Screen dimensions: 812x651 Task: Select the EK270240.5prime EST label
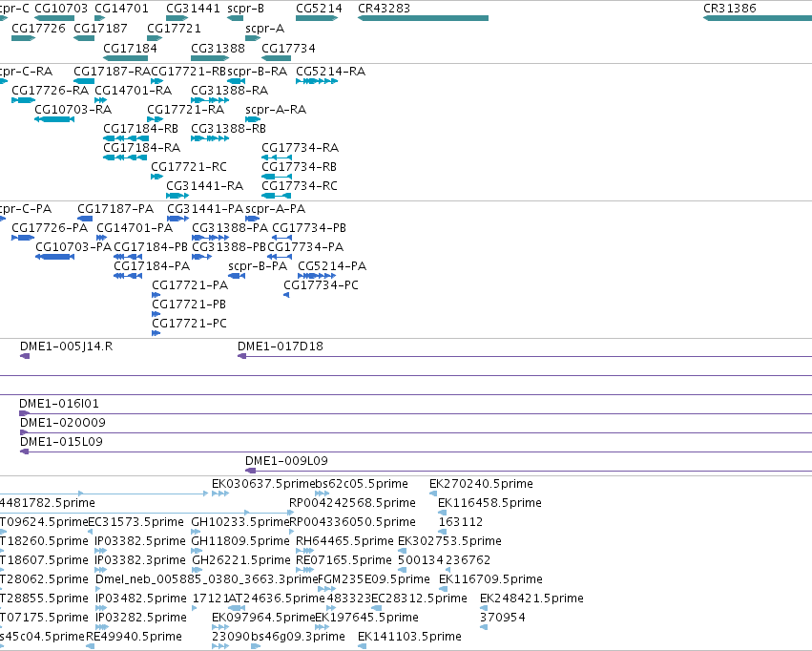[x=481, y=484]
